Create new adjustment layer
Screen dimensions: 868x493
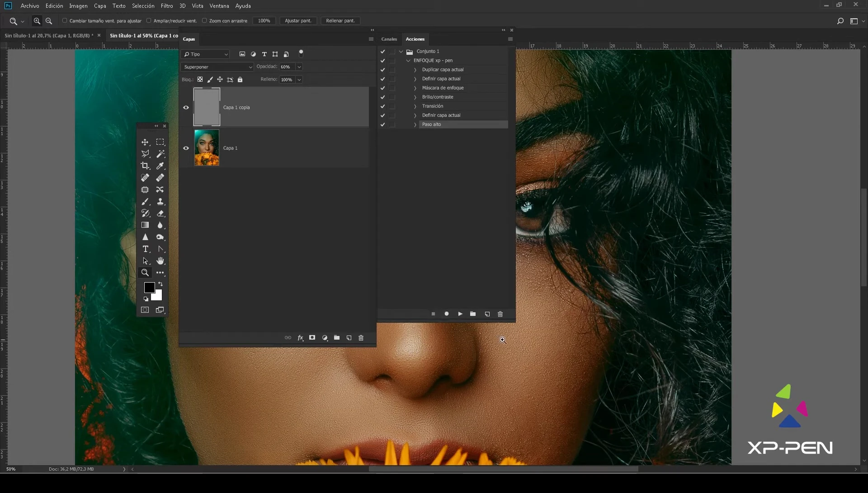(x=325, y=338)
